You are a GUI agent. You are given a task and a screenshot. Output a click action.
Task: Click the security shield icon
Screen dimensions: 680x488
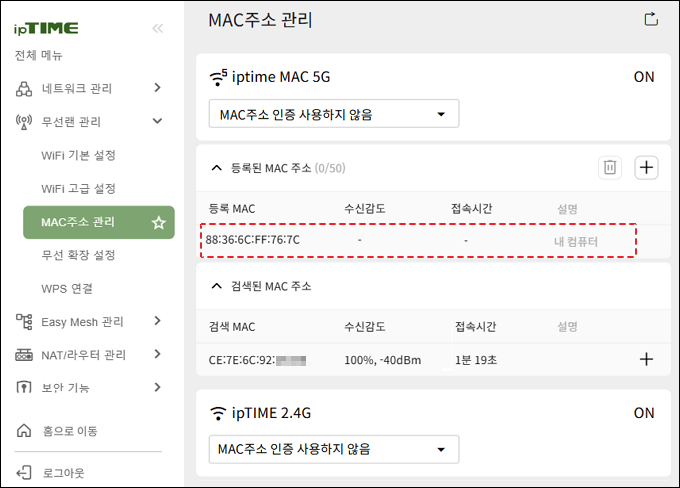pyautogui.click(x=24, y=387)
